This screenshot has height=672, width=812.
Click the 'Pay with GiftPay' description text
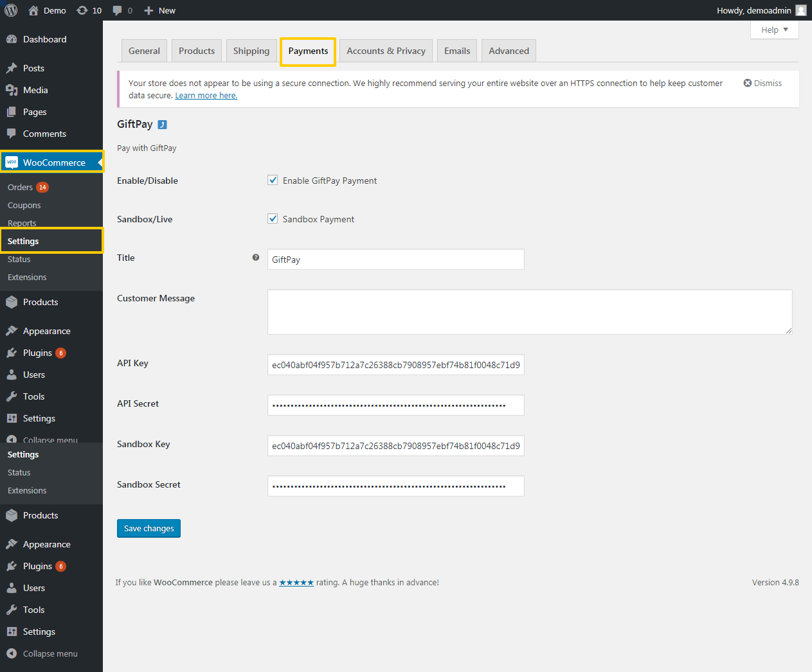click(147, 148)
